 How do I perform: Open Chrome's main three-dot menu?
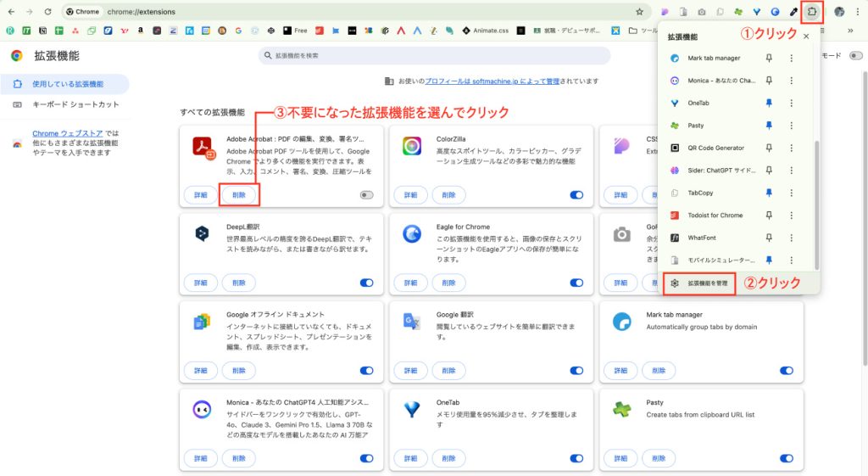(x=858, y=12)
